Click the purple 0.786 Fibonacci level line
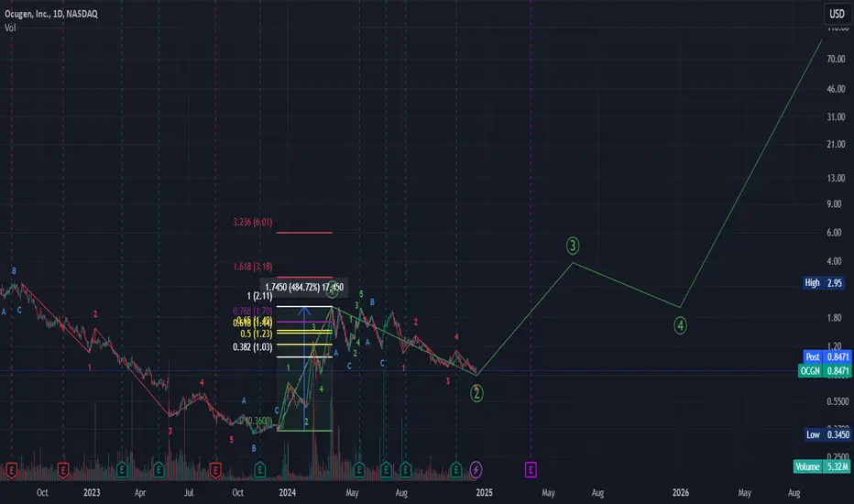The width and height of the screenshot is (854, 504). [304, 322]
